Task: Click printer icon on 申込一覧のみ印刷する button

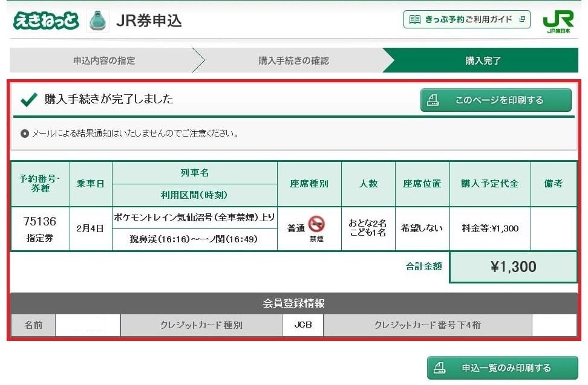Action: 440,367
